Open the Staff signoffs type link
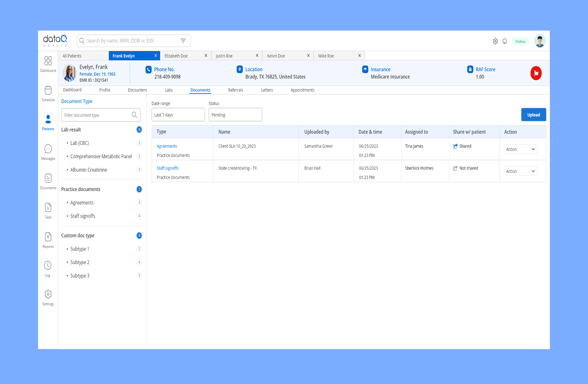 (x=167, y=168)
